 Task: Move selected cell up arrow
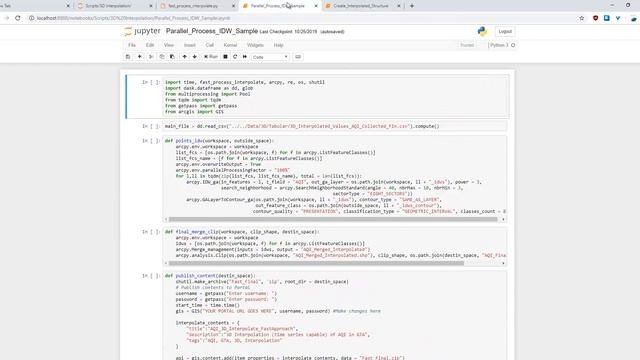[x=184, y=57]
